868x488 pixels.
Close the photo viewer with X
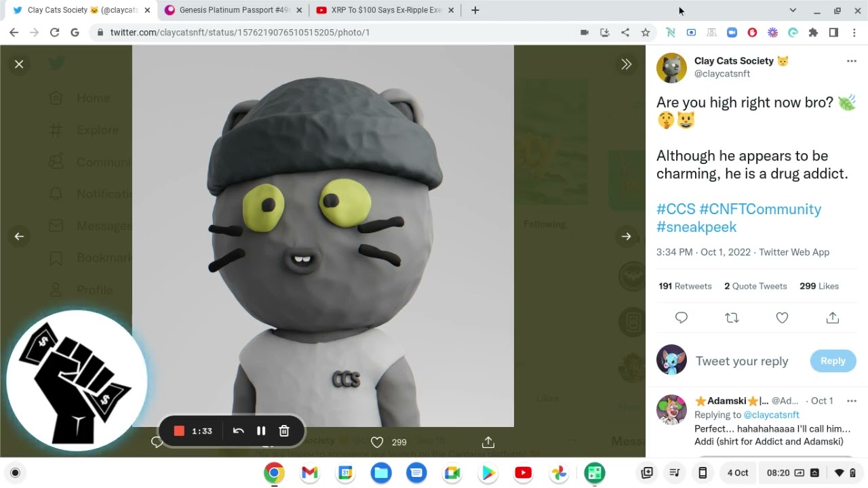click(x=19, y=64)
